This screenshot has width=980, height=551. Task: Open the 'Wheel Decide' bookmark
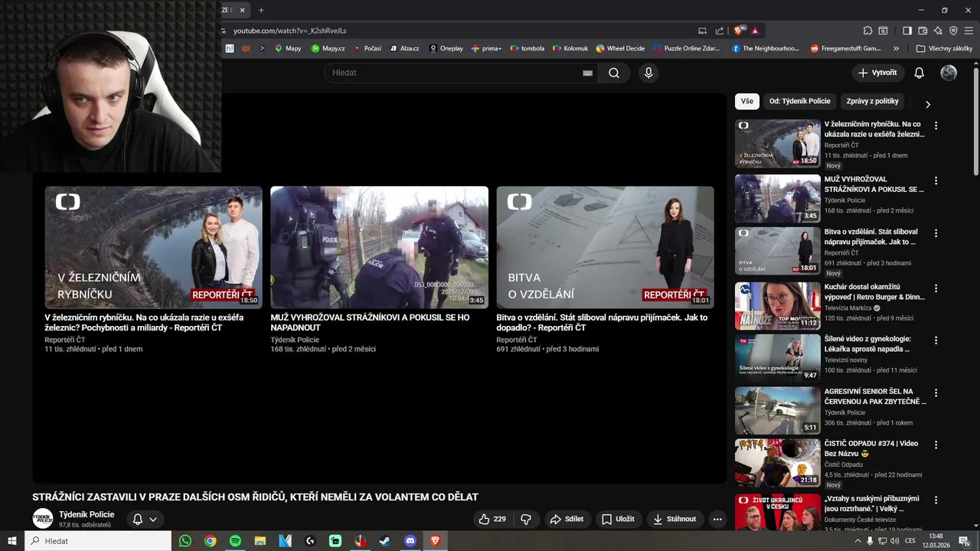620,48
